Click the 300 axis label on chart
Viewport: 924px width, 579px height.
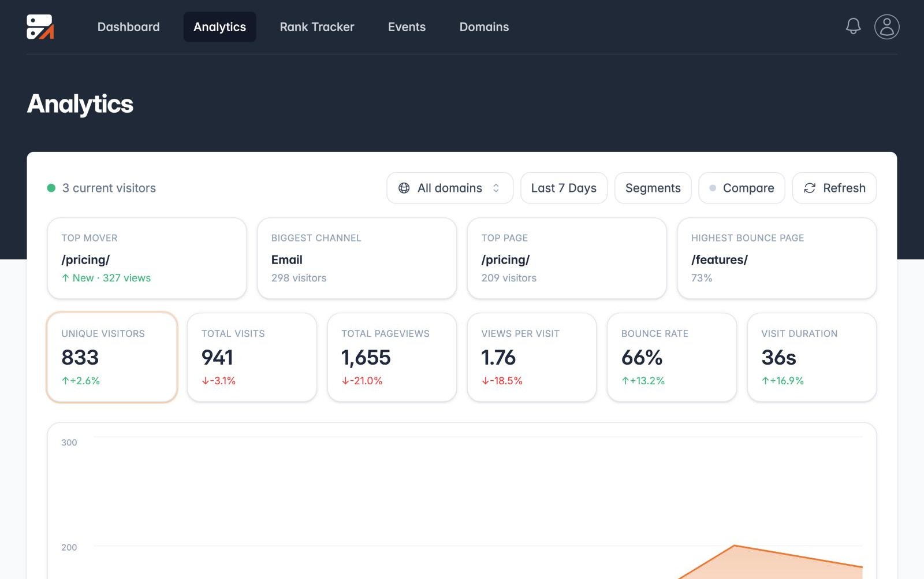69,443
